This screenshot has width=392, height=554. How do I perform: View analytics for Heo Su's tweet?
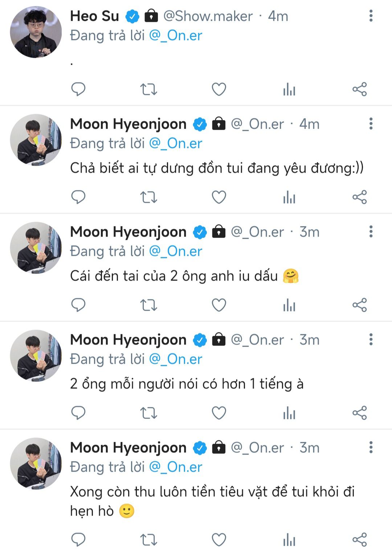(289, 89)
